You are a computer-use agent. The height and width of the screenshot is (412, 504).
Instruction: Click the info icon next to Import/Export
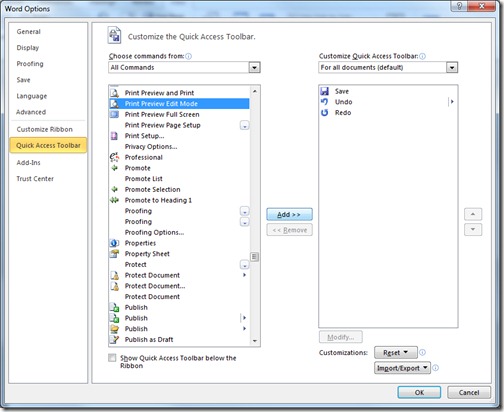pos(435,368)
